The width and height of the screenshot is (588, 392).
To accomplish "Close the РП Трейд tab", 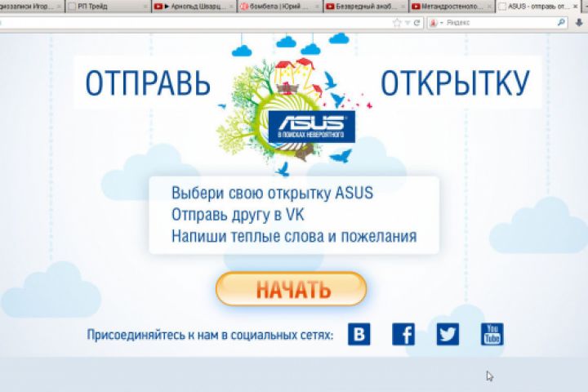I will click(145, 7).
